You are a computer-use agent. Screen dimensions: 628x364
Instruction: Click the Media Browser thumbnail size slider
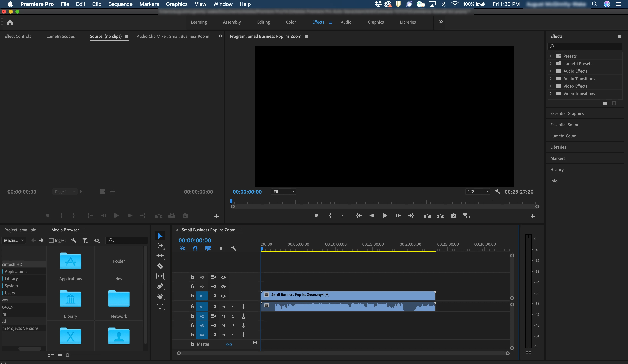pyautogui.click(x=67, y=355)
